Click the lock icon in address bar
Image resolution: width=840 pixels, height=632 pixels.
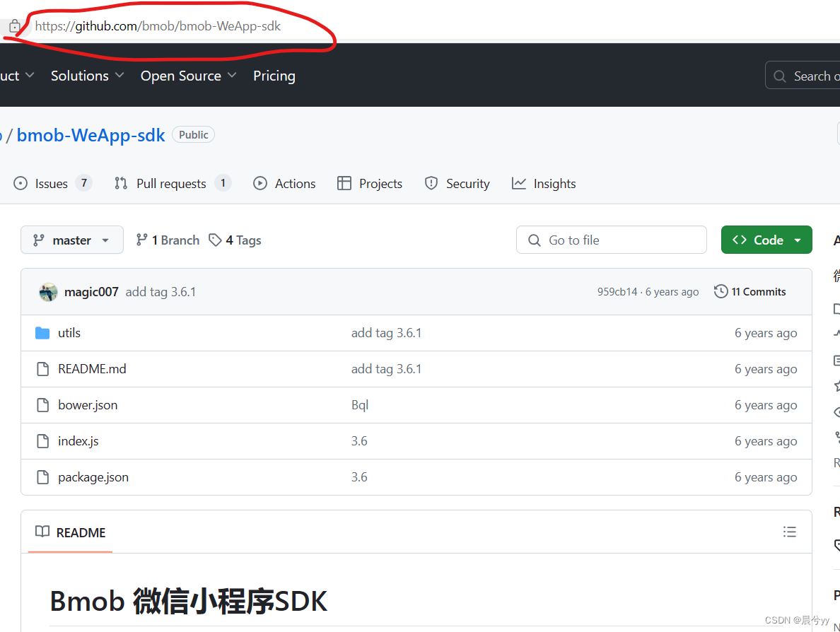[14, 25]
